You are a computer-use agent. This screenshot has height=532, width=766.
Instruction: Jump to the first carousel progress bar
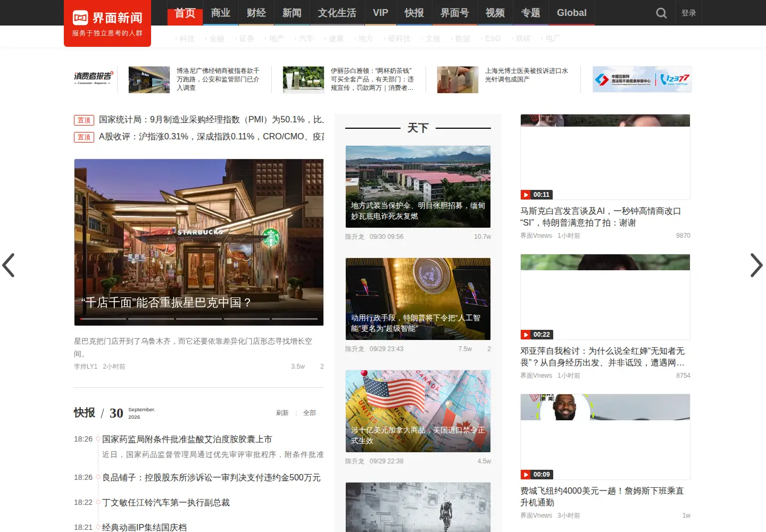click(103, 319)
